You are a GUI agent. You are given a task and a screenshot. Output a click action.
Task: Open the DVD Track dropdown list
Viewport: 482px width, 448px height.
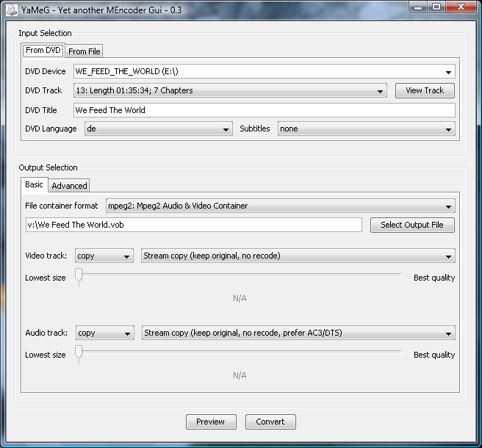click(x=229, y=91)
